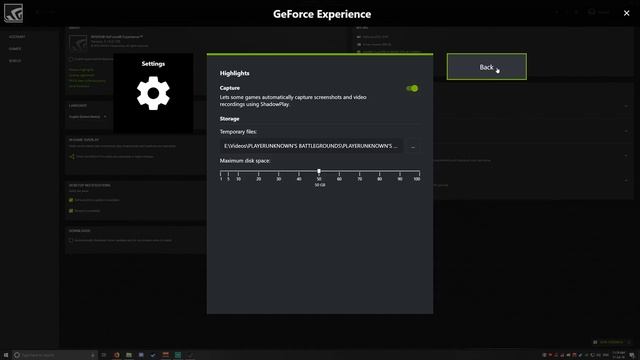Open the Language dropdown

tap(88, 117)
